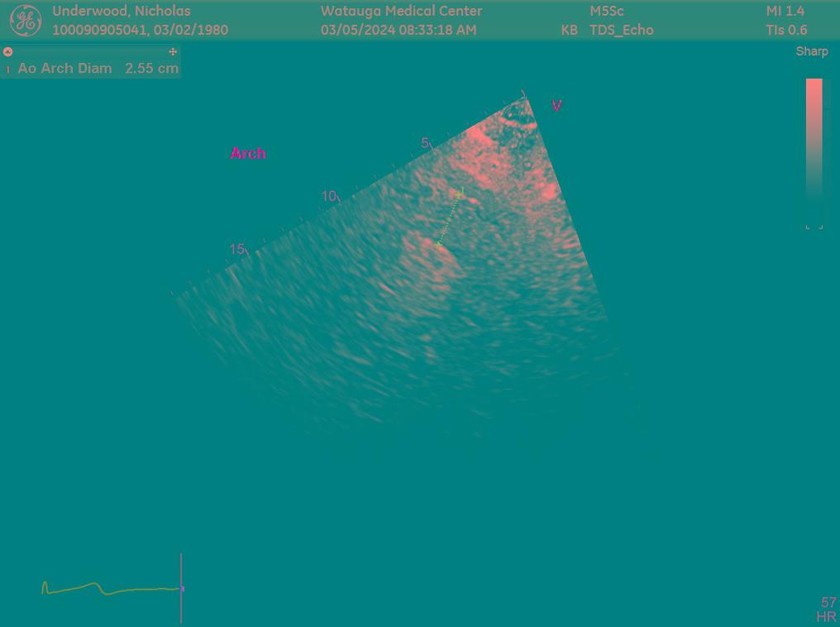
Task: Click the bracket icon below gray bar
Action: pyautogui.click(x=814, y=226)
